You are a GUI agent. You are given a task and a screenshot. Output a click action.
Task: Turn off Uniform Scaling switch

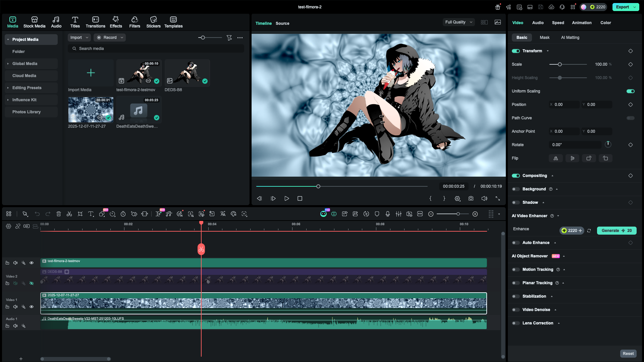[x=630, y=91]
